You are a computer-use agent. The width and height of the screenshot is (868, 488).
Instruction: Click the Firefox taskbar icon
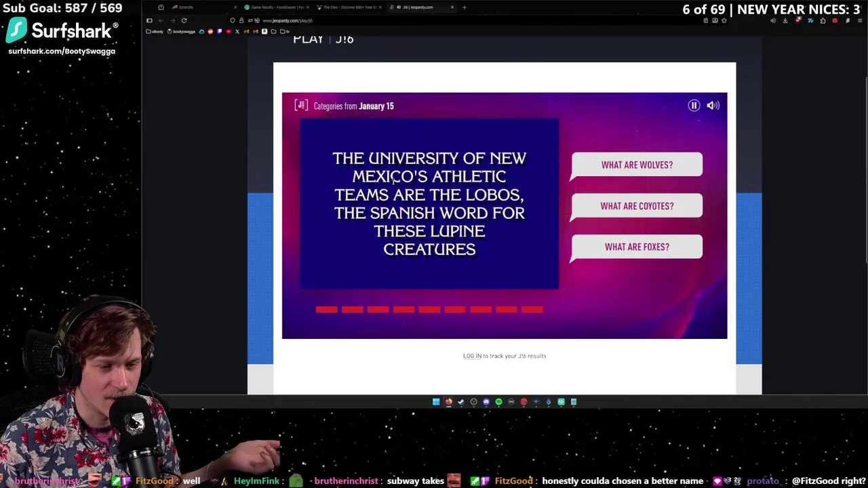coord(449,402)
